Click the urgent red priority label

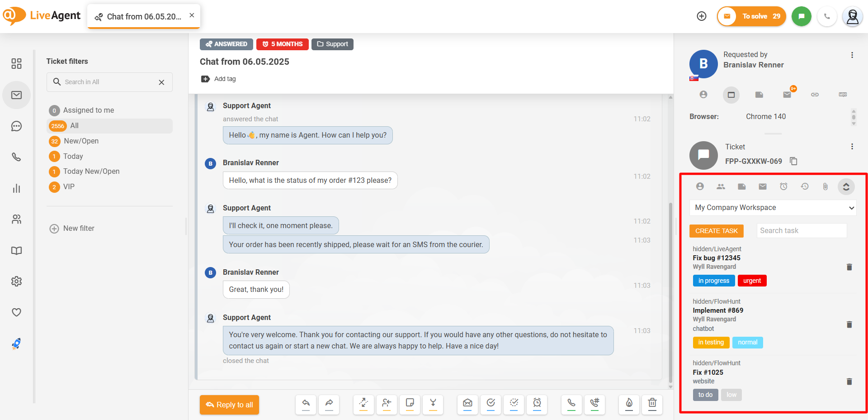pos(752,281)
